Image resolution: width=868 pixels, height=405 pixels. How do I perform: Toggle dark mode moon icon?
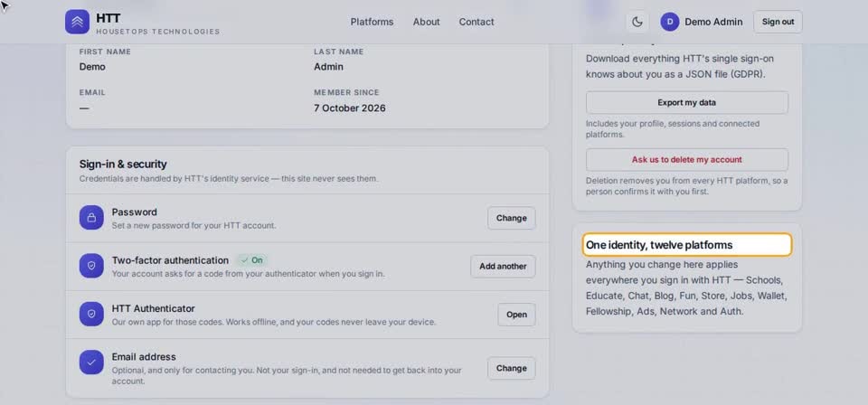[637, 22]
